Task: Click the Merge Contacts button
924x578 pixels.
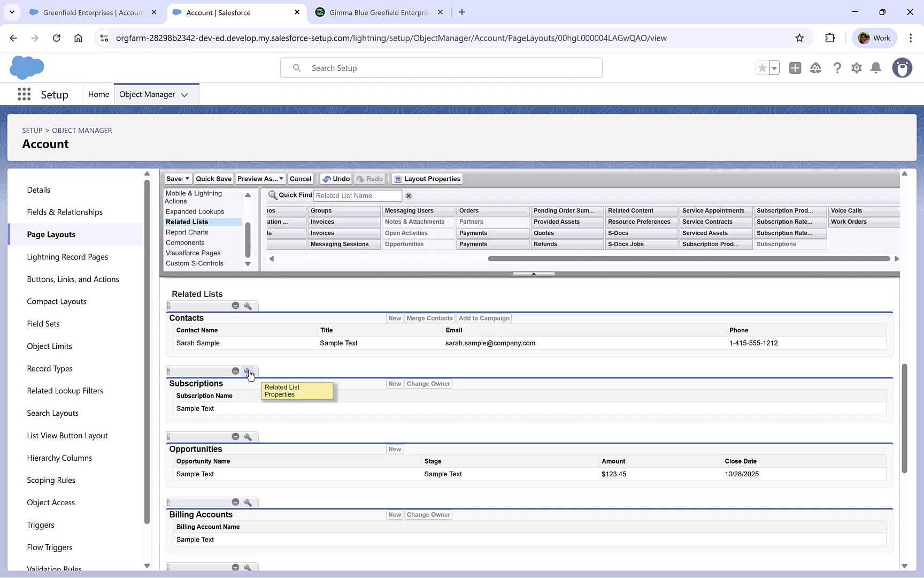Action: point(429,318)
